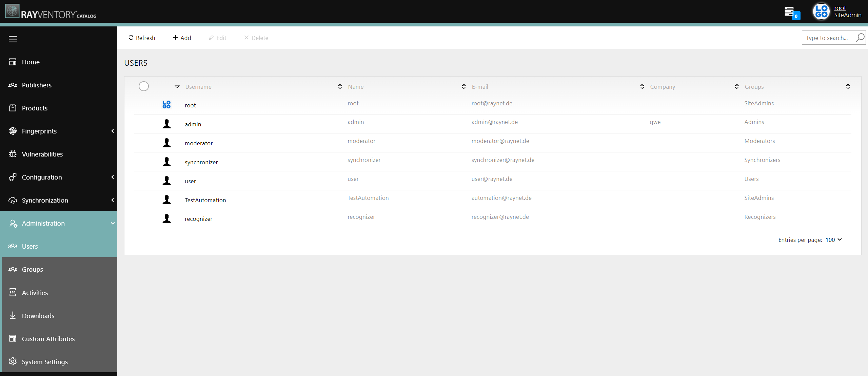Image resolution: width=868 pixels, height=376 pixels.
Task: Click the root user icon with connections symbol
Action: pos(166,105)
